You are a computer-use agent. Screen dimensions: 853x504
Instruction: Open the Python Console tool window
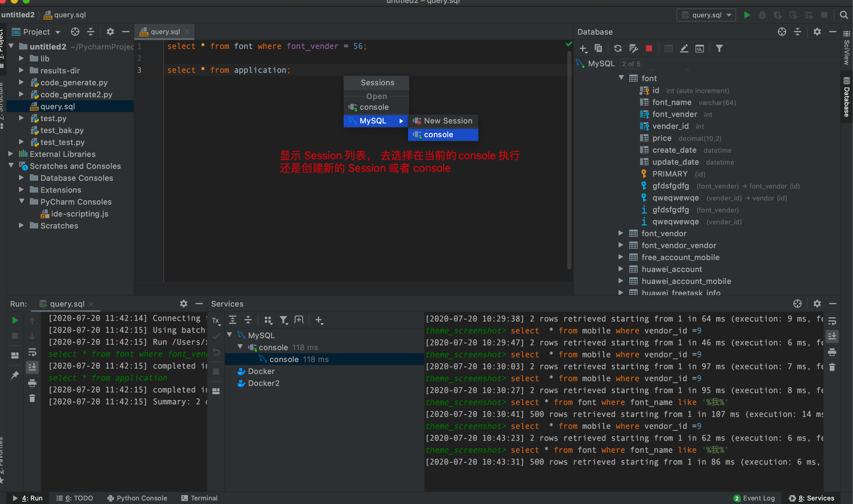137,498
